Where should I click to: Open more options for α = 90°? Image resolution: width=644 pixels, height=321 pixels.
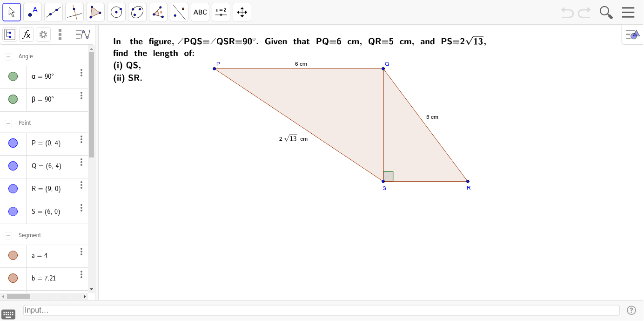point(81,73)
